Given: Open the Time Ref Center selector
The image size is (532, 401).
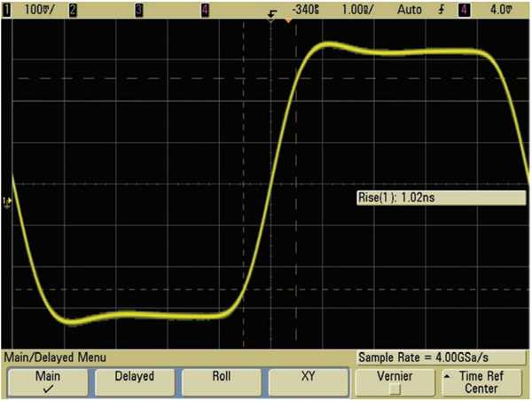Looking at the screenshot, I should pyautogui.click(x=481, y=382).
